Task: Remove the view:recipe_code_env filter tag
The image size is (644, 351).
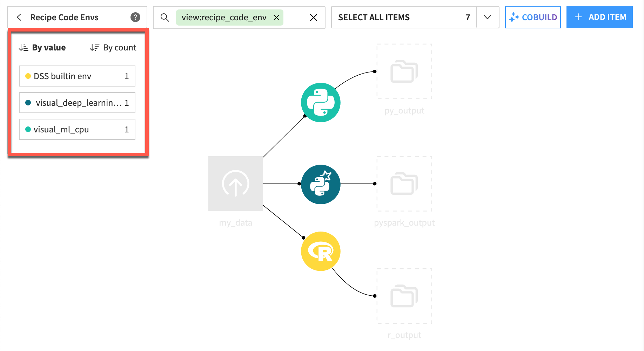Action: point(276,18)
